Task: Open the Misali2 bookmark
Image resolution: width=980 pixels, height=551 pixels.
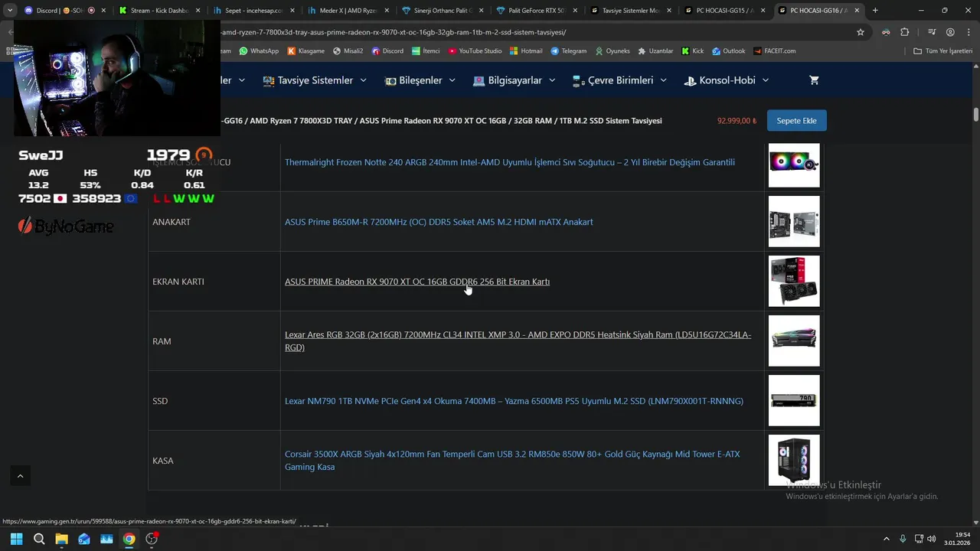Action: click(348, 51)
